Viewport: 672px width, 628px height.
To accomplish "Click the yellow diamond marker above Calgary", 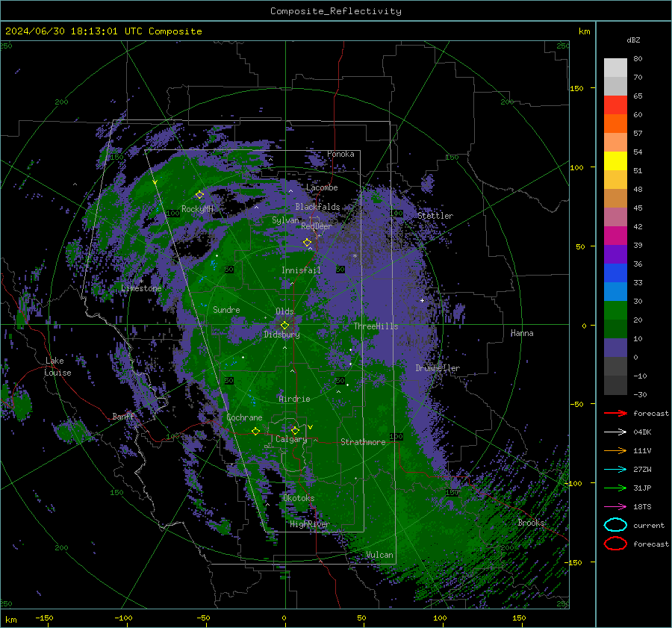I will click(x=295, y=430).
